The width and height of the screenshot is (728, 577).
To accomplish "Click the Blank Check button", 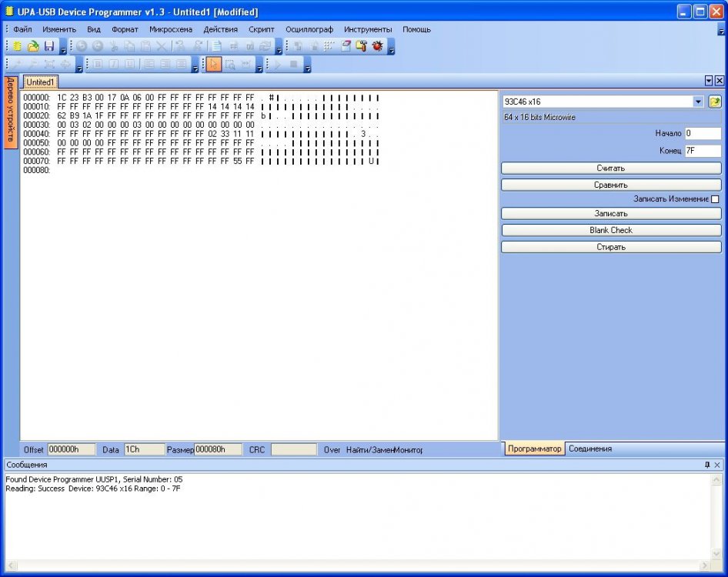I will (x=611, y=230).
